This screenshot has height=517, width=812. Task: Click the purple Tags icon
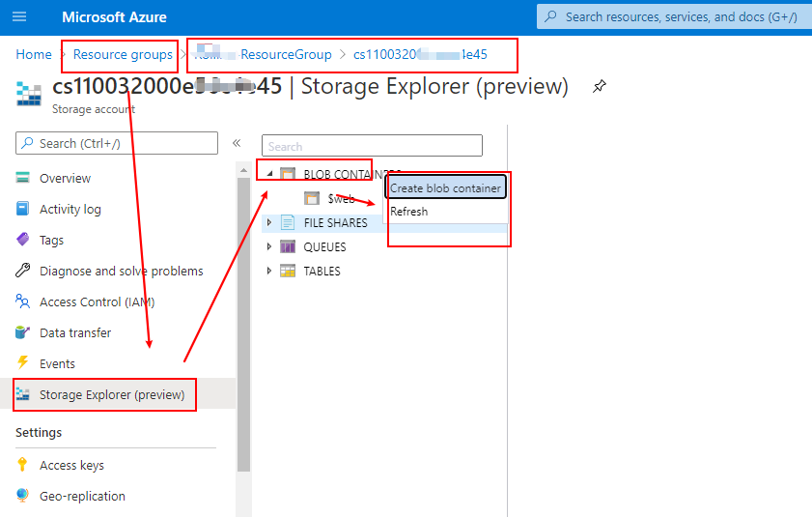pos(23,239)
